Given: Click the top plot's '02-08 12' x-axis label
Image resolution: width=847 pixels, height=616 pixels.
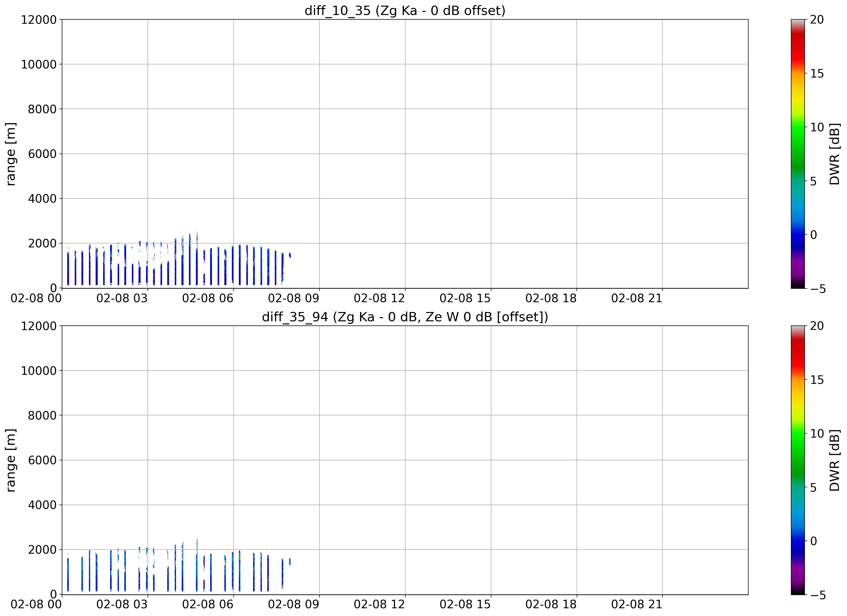Looking at the screenshot, I should [x=379, y=298].
